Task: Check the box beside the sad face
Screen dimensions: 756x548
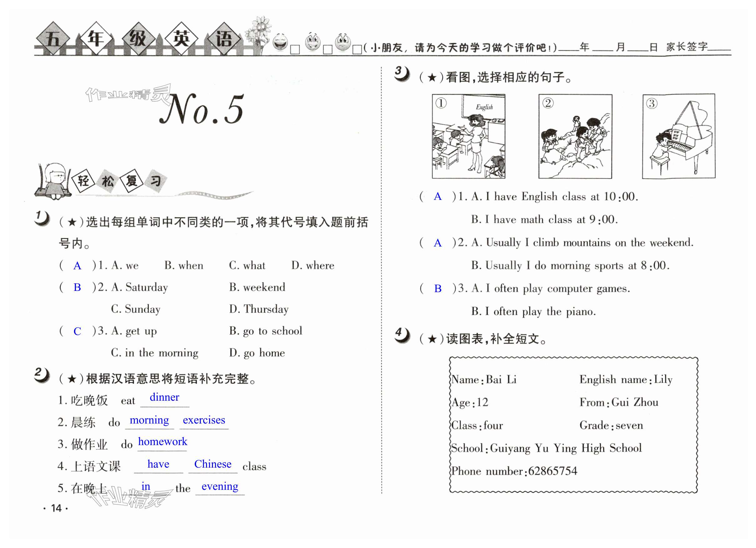Action: tap(357, 50)
